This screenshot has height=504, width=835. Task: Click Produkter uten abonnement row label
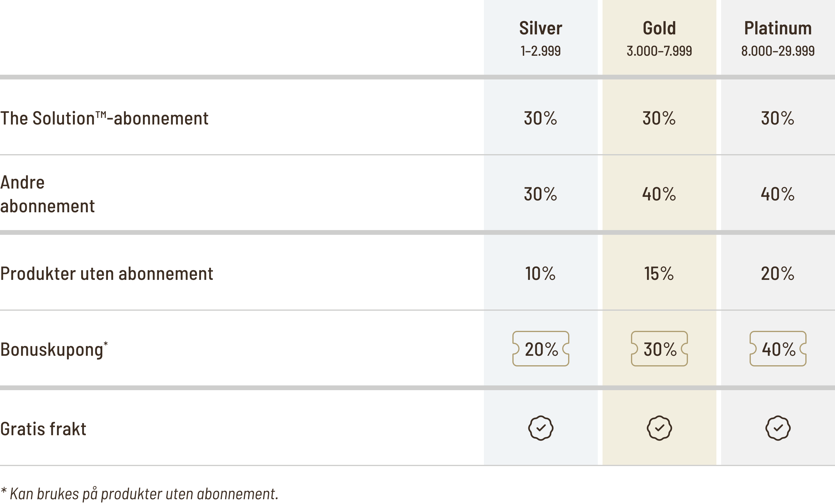107,274
